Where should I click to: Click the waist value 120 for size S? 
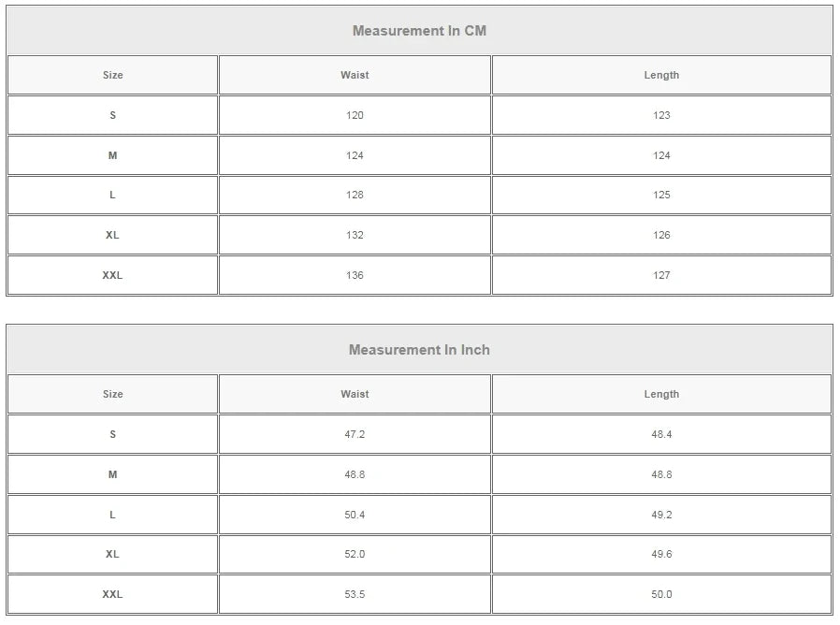[x=355, y=115]
